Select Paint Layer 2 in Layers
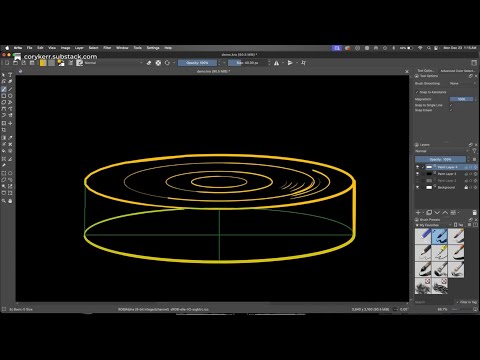Screen dimensions: 480x360 pyautogui.click(x=446, y=181)
